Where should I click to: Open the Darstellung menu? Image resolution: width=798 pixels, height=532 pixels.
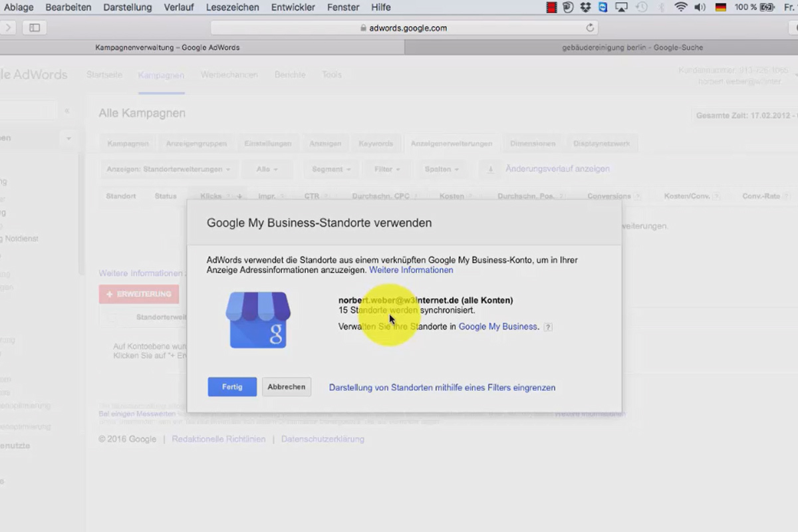[x=128, y=7]
